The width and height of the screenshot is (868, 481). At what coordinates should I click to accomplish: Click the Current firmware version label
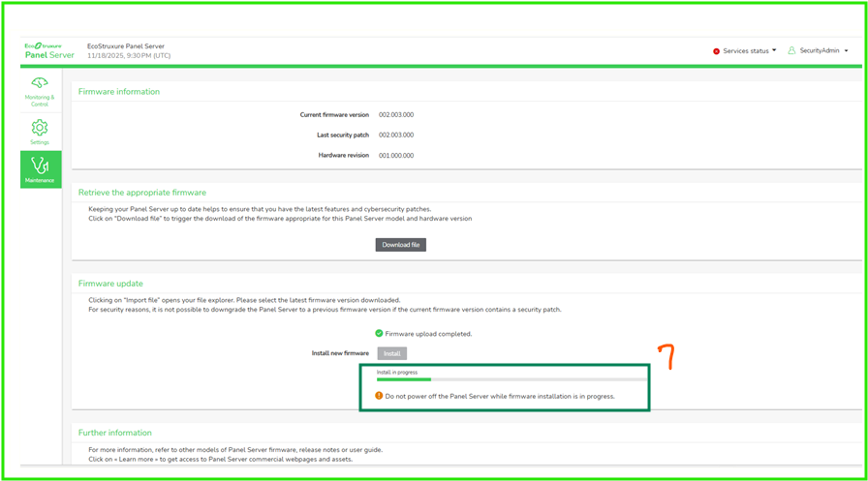tap(334, 115)
